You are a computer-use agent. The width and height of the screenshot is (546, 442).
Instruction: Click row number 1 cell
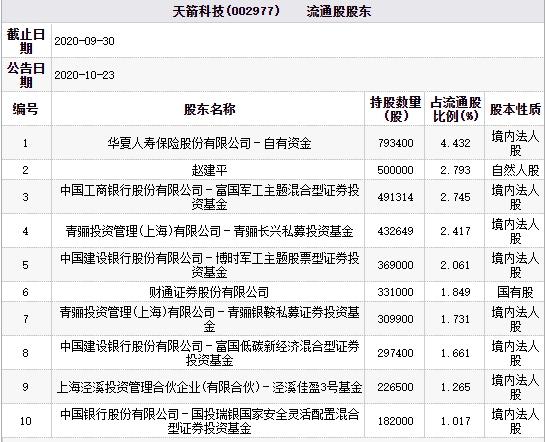(x=25, y=143)
